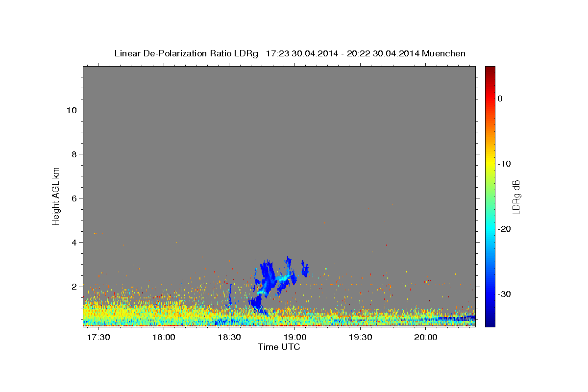Click the 18:00 time tick label
Screen dimensions: 588x392
164,338
